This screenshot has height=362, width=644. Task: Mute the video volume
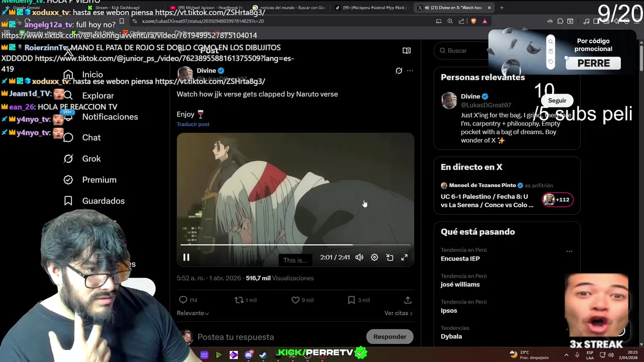click(359, 257)
